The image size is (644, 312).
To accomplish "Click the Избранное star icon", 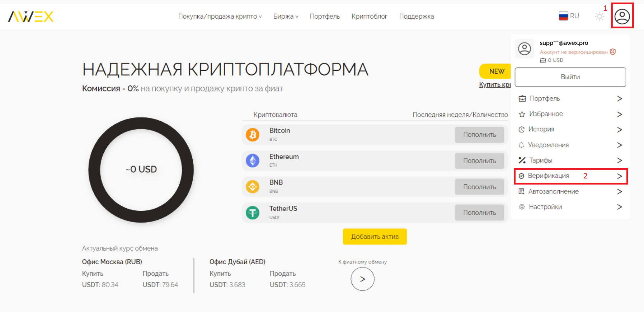I will point(522,114).
